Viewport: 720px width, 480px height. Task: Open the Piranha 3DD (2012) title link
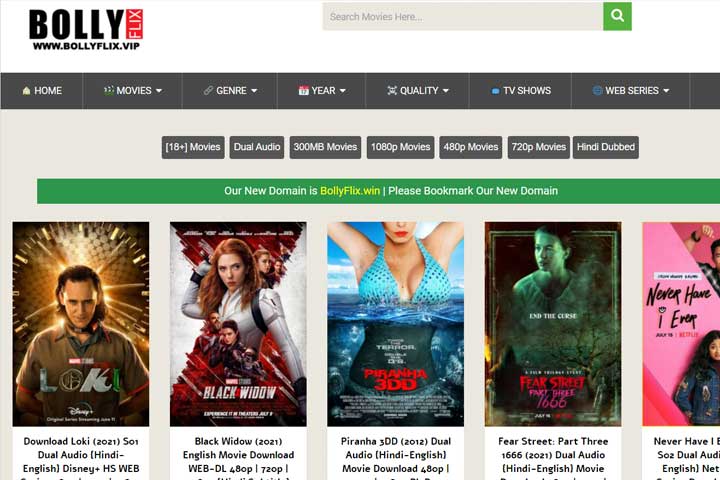click(395, 457)
